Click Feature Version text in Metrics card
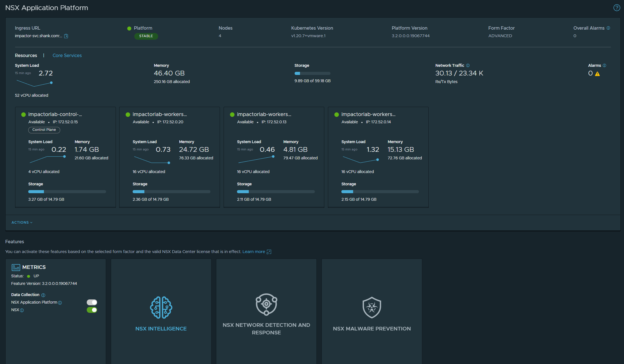The image size is (624, 364). tap(44, 283)
